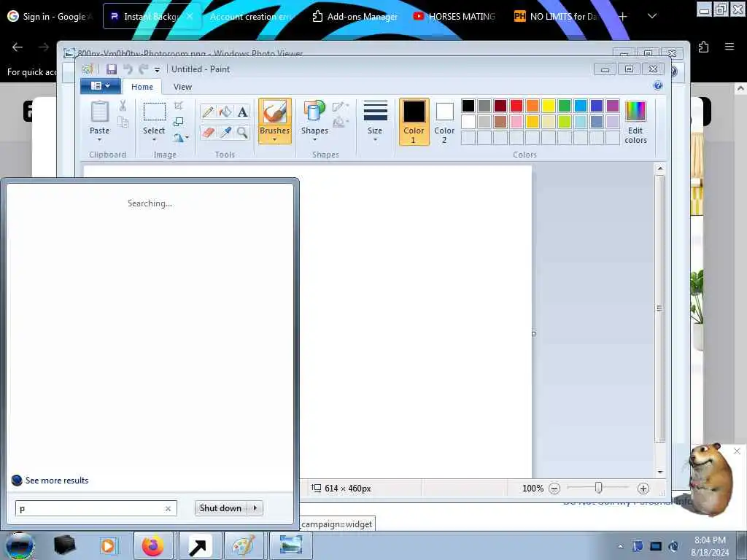The image size is (747, 560).
Task: Close the hamster widget popup
Action: tap(737, 451)
